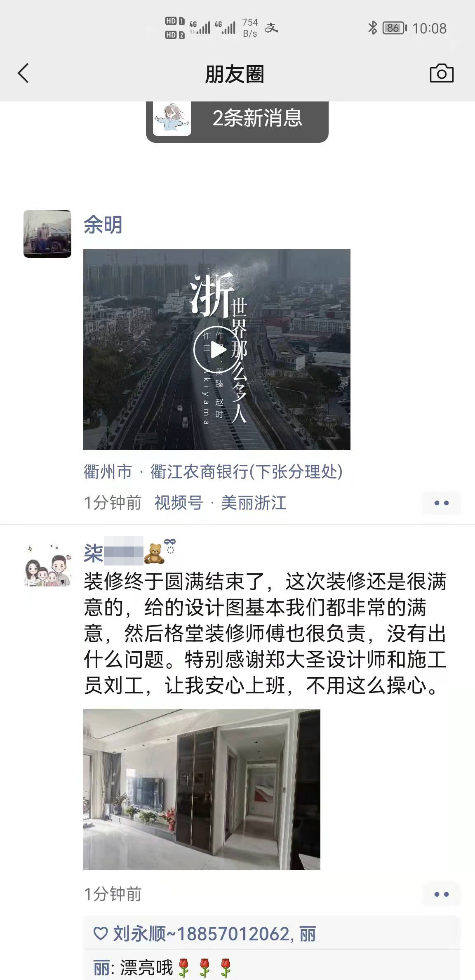Image resolution: width=475 pixels, height=980 pixels.
Task: Open liker 刘永顺~18857012062 profile
Action: point(201,934)
